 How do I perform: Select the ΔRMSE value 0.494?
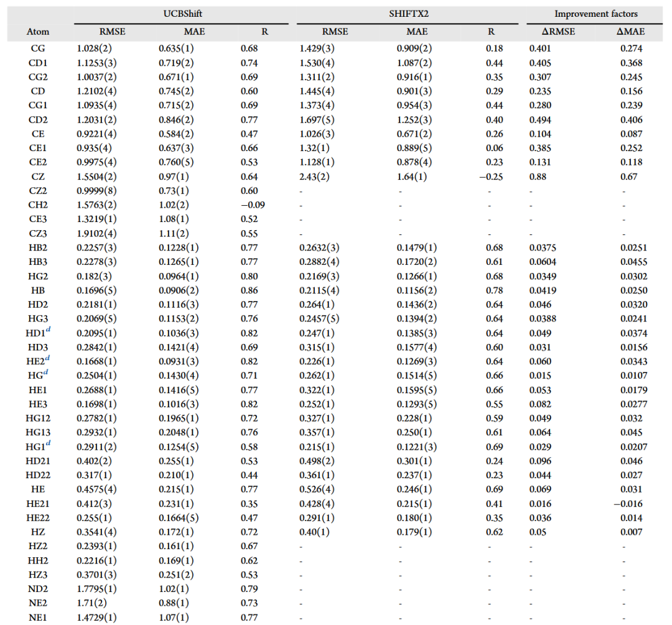coord(540,120)
